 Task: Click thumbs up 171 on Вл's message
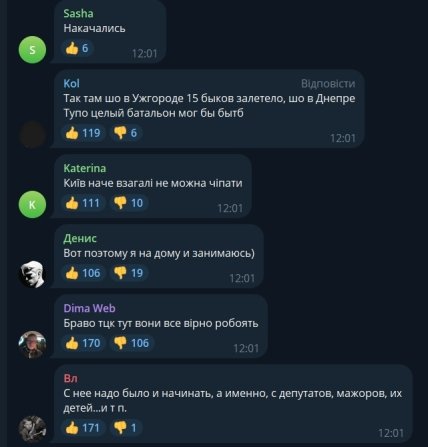click(x=83, y=428)
